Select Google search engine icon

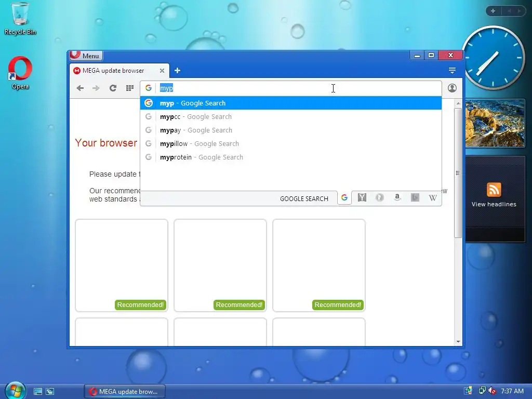pyautogui.click(x=344, y=197)
